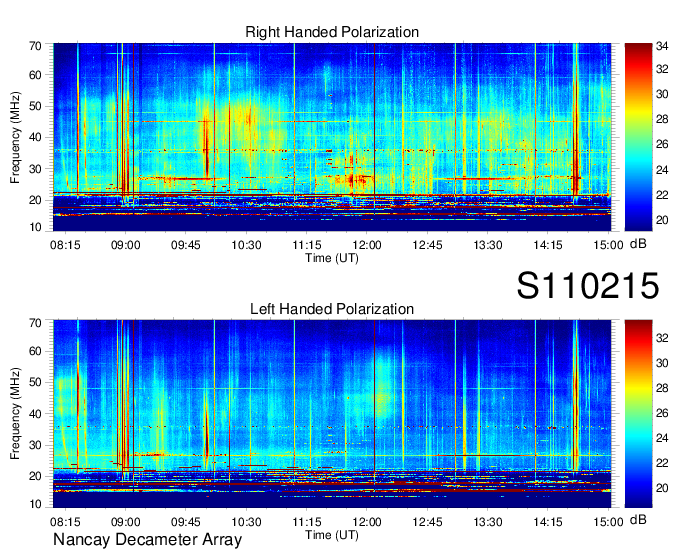Click the 40 MHz tick on Left Handed plot
The width and height of the screenshot is (680, 552).
click(x=35, y=414)
